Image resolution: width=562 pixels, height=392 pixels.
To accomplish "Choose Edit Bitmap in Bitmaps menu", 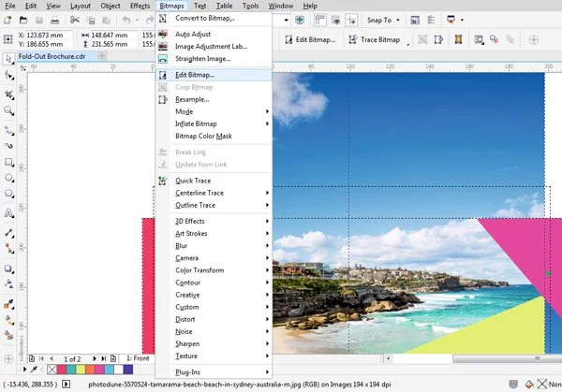I will coord(214,75).
